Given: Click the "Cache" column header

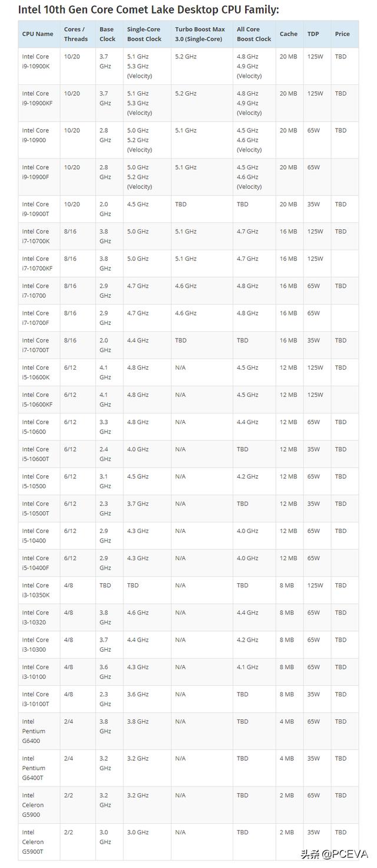Looking at the screenshot, I should (289, 34).
